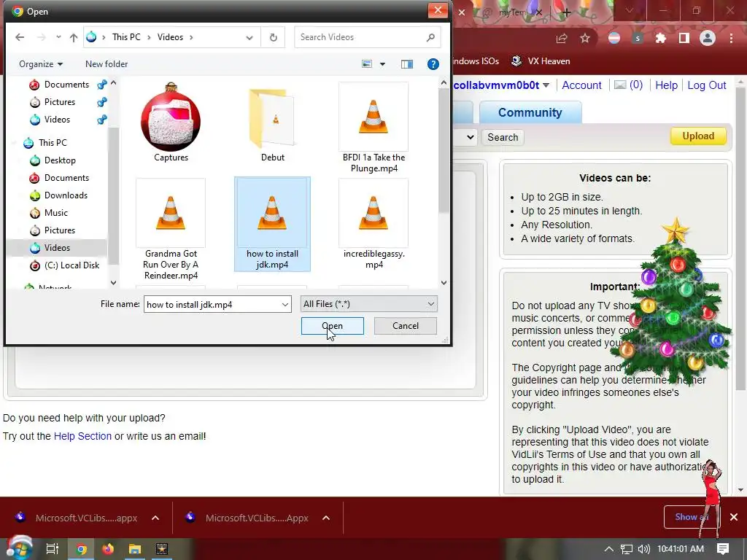Change view with the view mode icon
This screenshot has height=560, width=747.
click(367, 64)
